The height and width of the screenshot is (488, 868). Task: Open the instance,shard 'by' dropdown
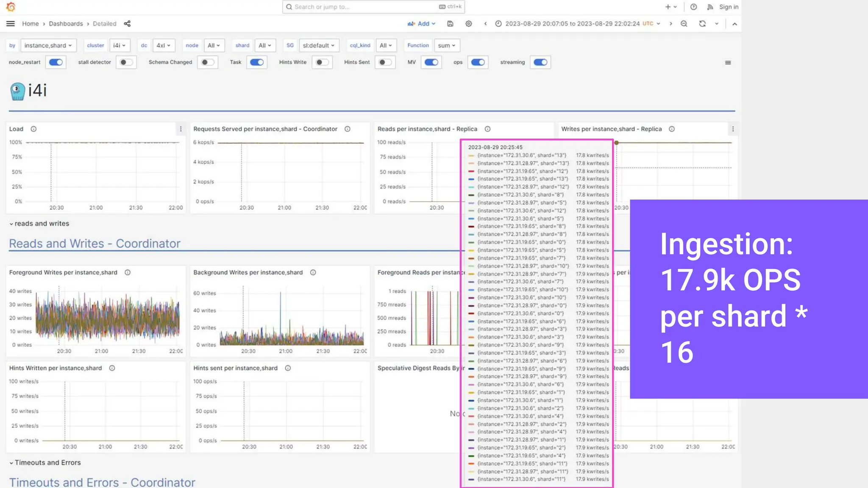pyautogui.click(x=48, y=45)
